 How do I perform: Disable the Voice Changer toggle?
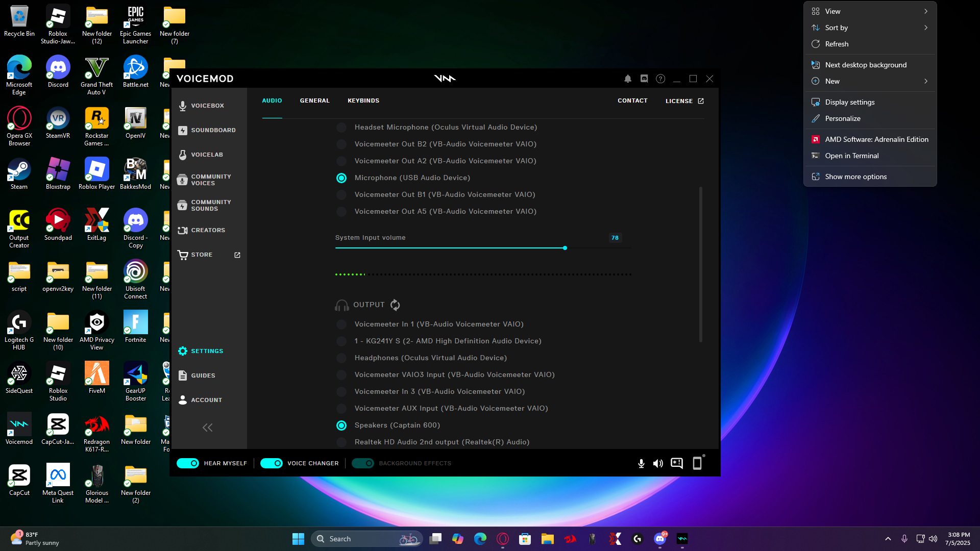[x=271, y=463]
